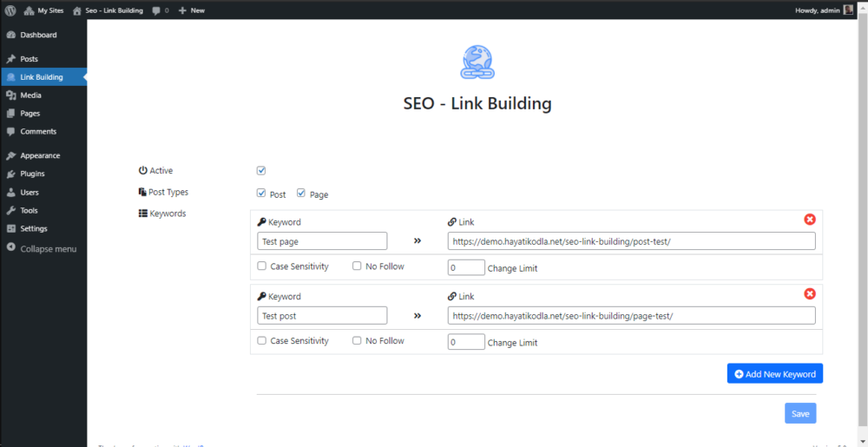Click the Save button
The width and height of the screenshot is (868, 447).
tap(800, 413)
